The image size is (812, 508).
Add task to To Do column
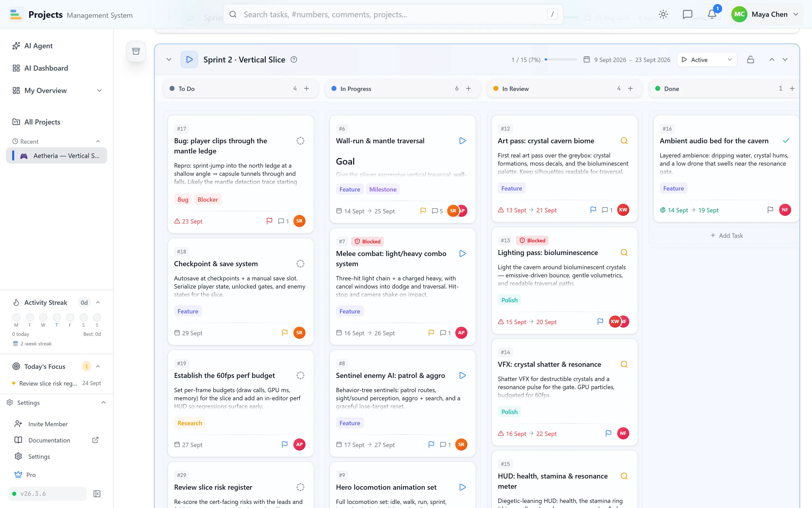[x=307, y=88]
